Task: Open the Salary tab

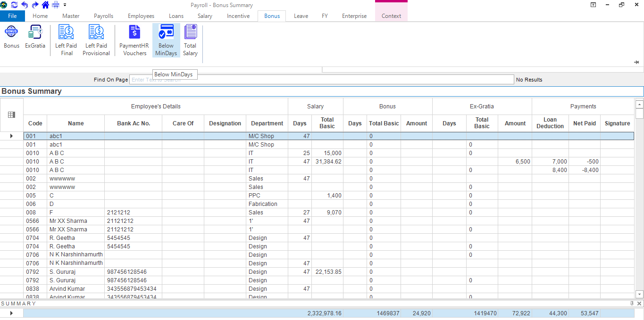Action: (205, 16)
